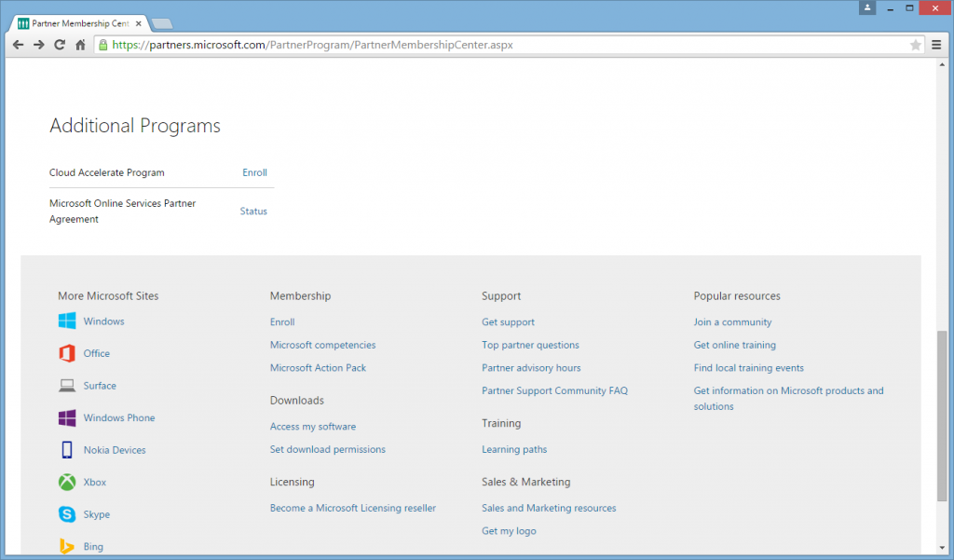954x560 pixels.
Task: Open Get information on Microsoft products link
Action: pyautogui.click(x=788, y=399)
